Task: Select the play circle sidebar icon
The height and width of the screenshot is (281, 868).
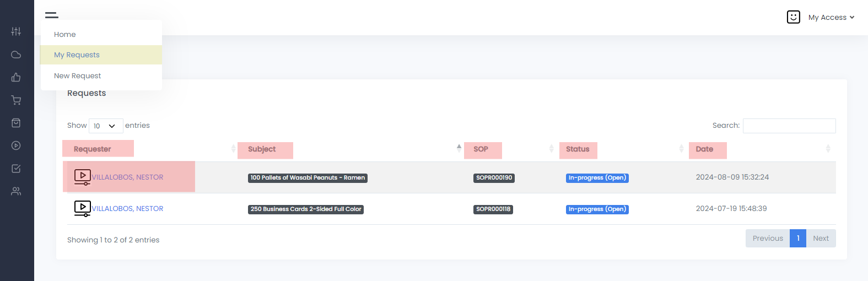Action: pos(16,145)
